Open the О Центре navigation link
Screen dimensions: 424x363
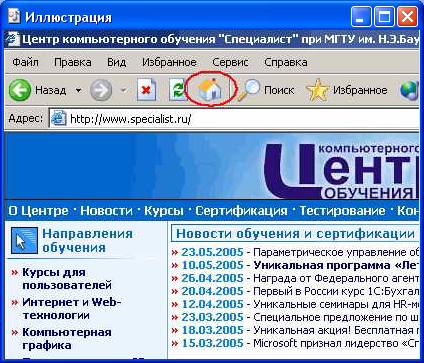click(38, 211)
